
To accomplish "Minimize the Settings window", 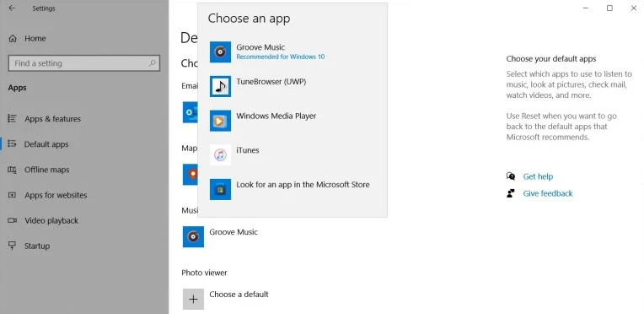I will tap(586, 8).
